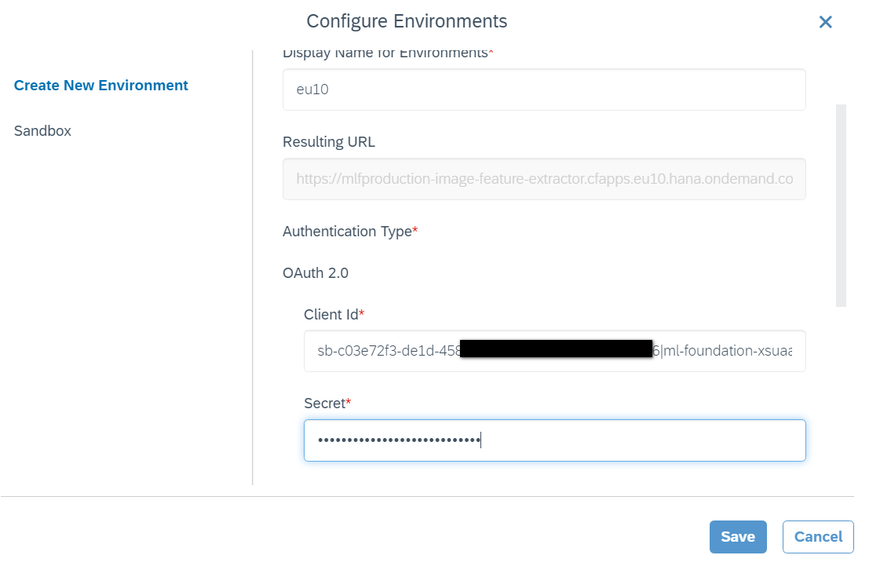
Task: Click the Resulting URL read-only field
Action: 543,179
